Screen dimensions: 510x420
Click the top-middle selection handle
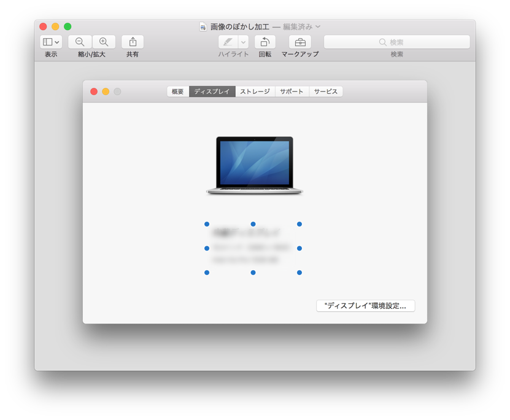click(x=253, y=224)
